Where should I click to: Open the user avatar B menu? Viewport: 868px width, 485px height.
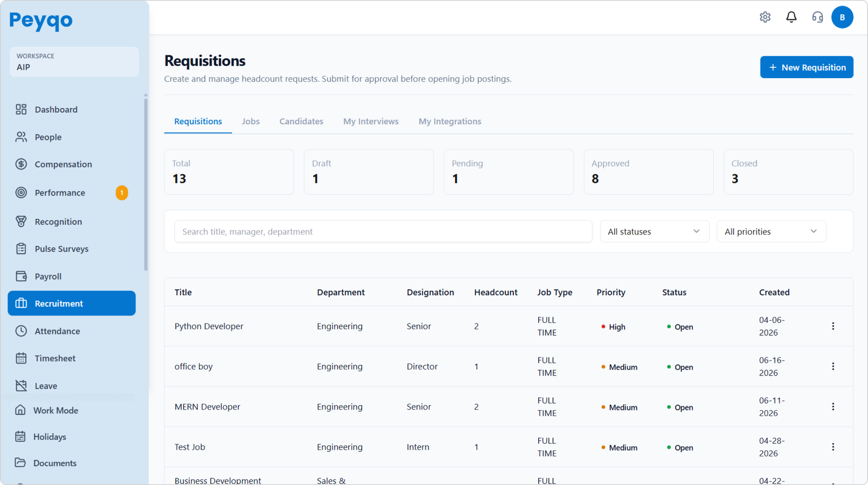point(842,17)
